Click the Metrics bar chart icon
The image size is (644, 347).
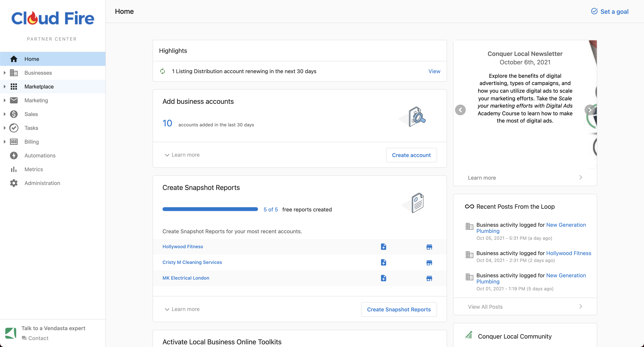point(14,169)
